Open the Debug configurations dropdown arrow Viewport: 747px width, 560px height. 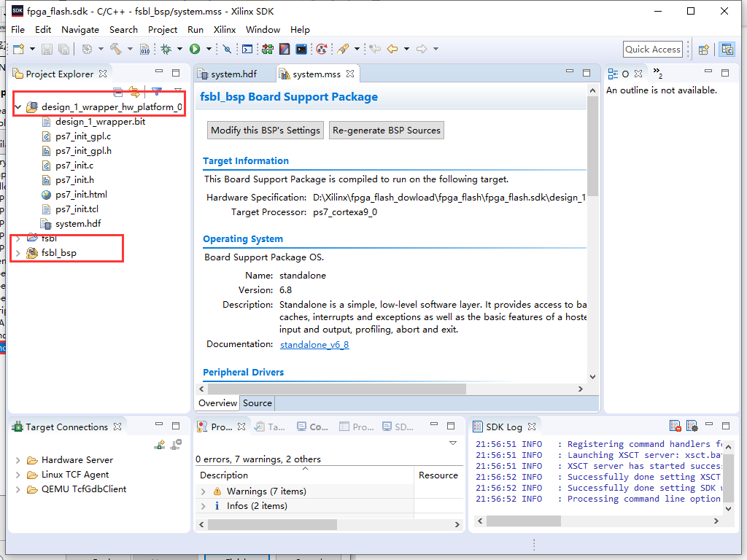point(179,49)
